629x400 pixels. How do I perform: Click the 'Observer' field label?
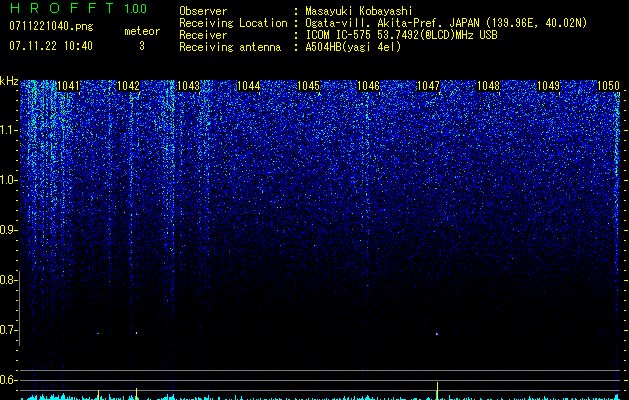coord(203,11)
